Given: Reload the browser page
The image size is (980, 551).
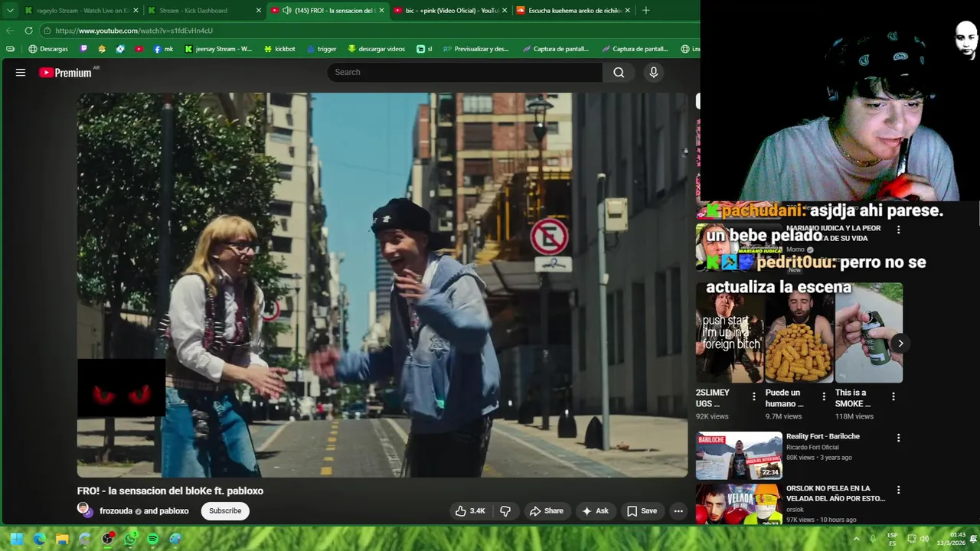Looking at the screenshot, I should (x=28, y=31).
